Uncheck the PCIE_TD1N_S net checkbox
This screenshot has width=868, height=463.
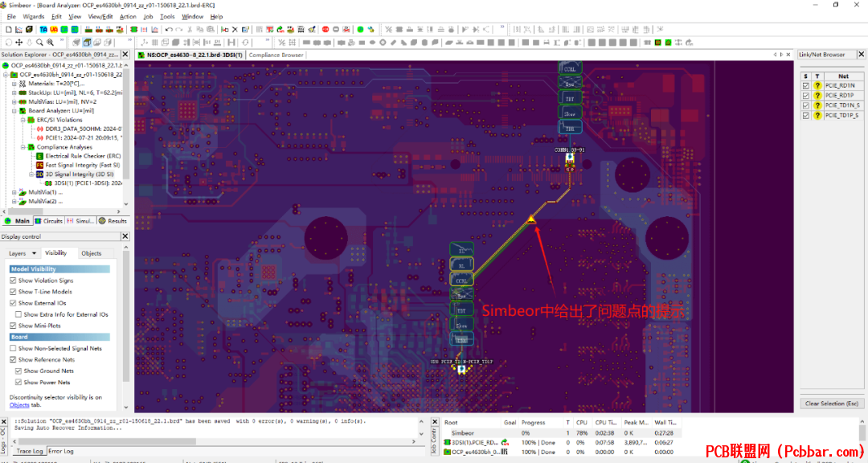(x=806, y=105)
